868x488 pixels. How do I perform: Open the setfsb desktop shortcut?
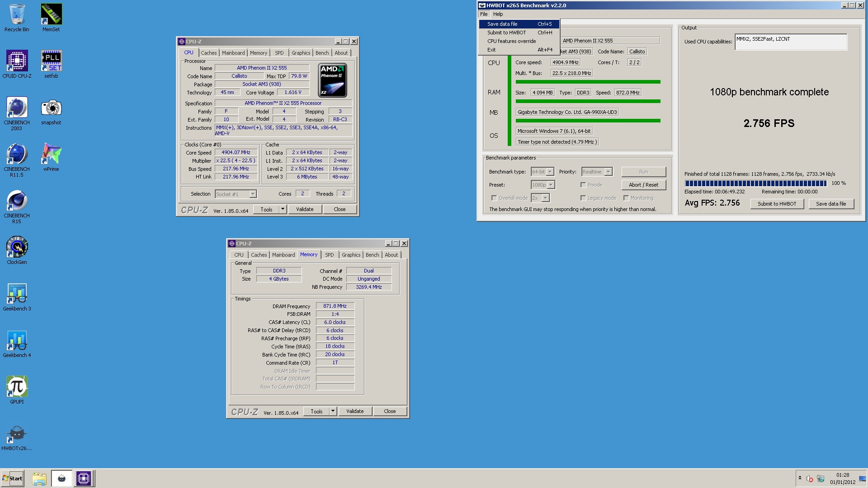pos(51,65)
